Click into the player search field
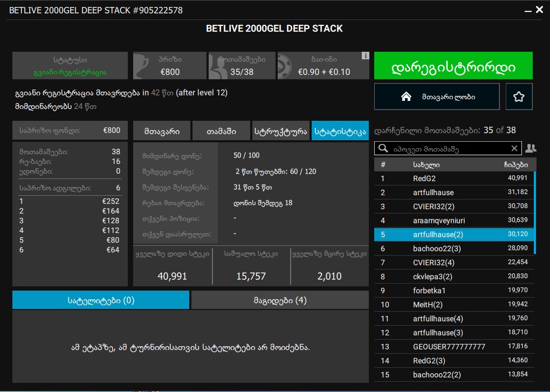550x392 pixels. tap(448, 148)
